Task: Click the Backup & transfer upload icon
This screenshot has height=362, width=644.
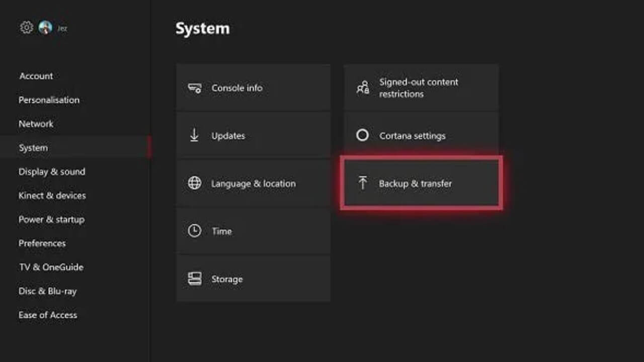Action: [x=362, y=184]
